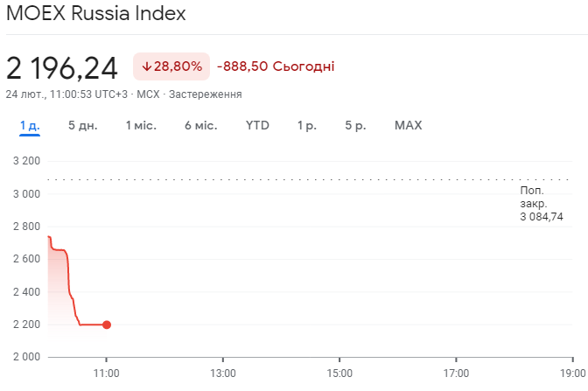Click the red current-price dot on chart
Screen dimensions: 588x391
coord(107,325)
